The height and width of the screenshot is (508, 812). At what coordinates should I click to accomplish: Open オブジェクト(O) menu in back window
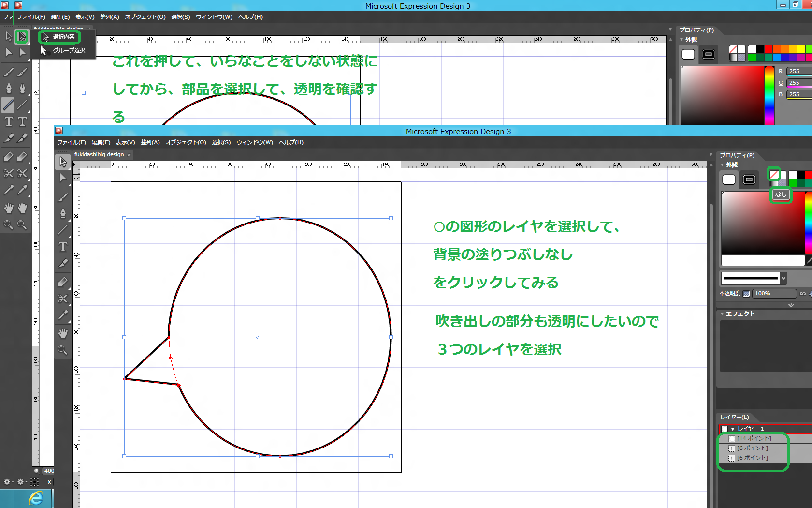[145, 17]
